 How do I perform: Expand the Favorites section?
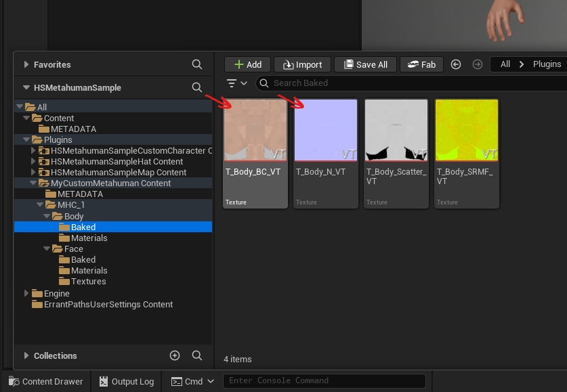pyautogui.click(x=26, y=64)
